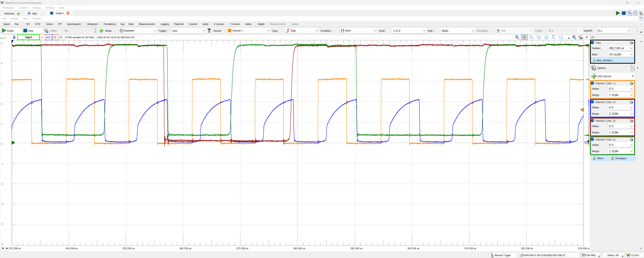The width and height of the screenshot is (644, 258).
Task: Select the vertical measure ruler tool
Action: pyautogui.click(x=546, y=37)
